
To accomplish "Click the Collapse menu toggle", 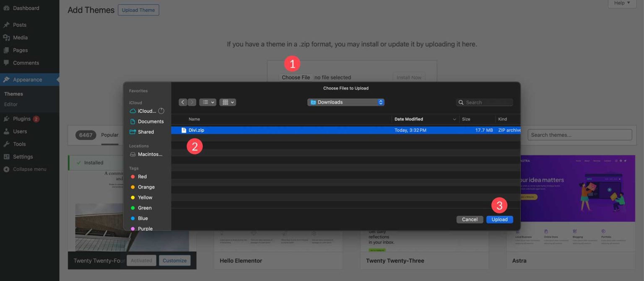I will (x=29, y=169).
